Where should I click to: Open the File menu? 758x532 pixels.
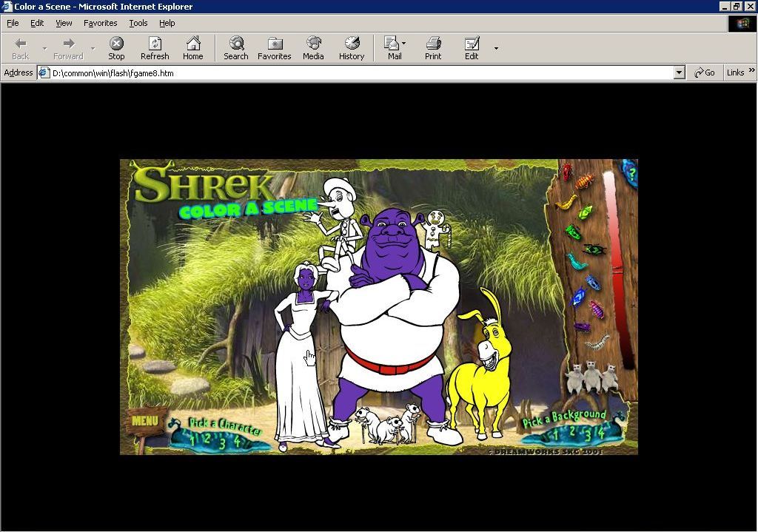point(12,23)
